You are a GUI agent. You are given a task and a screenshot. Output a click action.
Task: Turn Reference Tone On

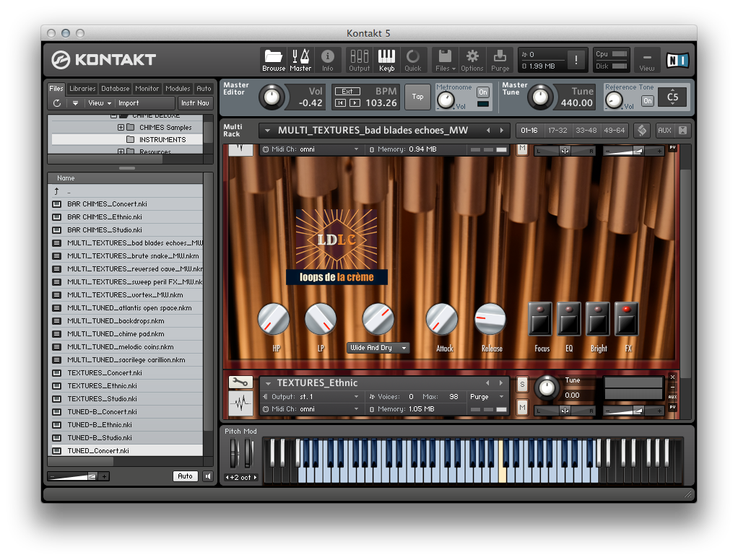648,100
